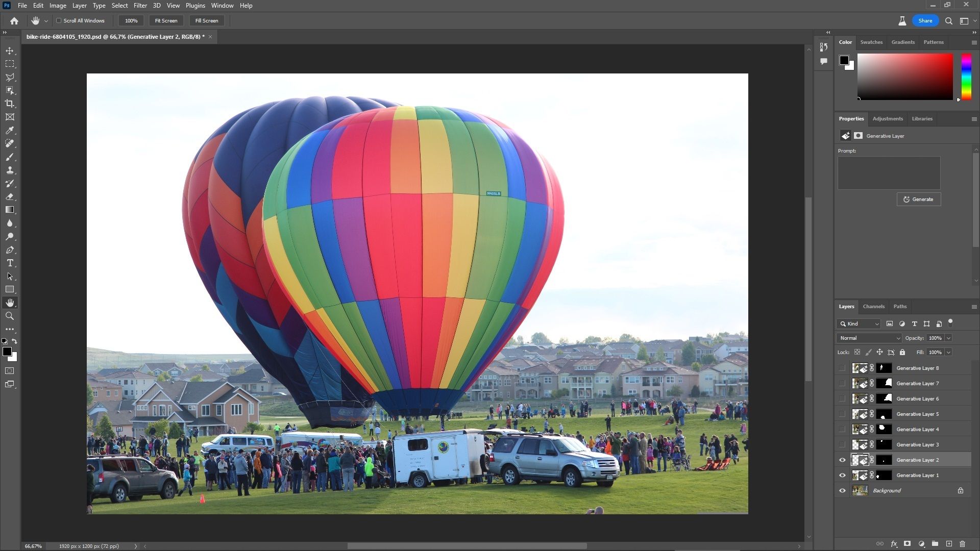Image resolution: width=980 pixels, height=551 pixels.
Task: Switch to the Channels tab
Action: (x=873, y=307)
